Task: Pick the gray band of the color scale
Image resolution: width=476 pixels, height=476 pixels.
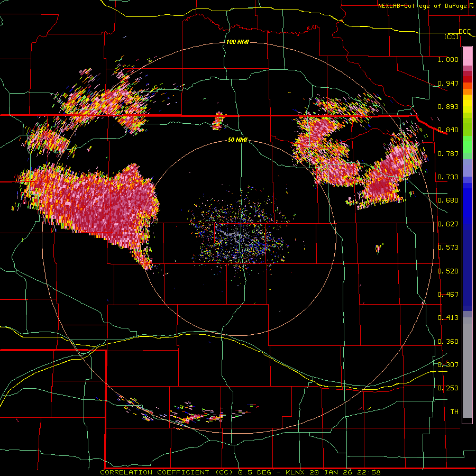Action: (467, 368)
